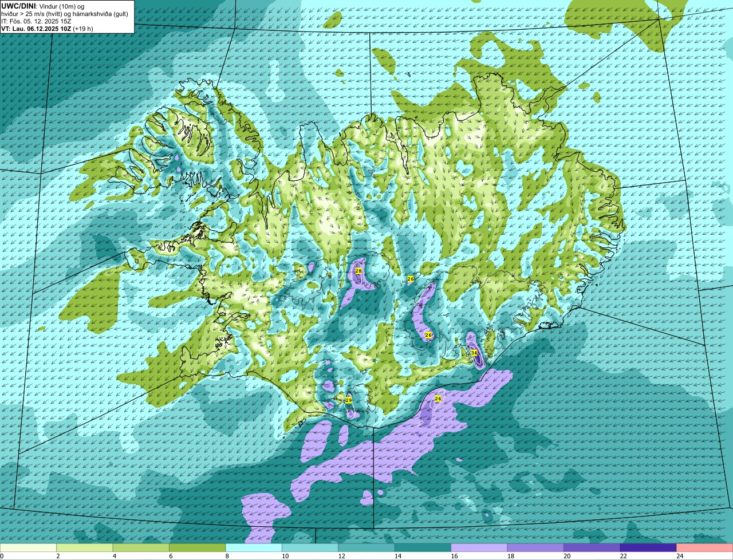Click the legend scale value 22
733x560 pixels.
pos(623,556)
